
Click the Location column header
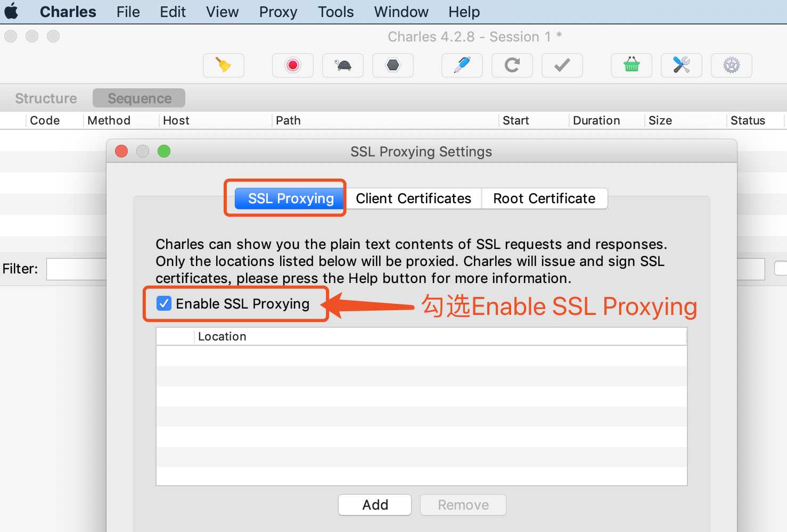(x=440, y=337)
